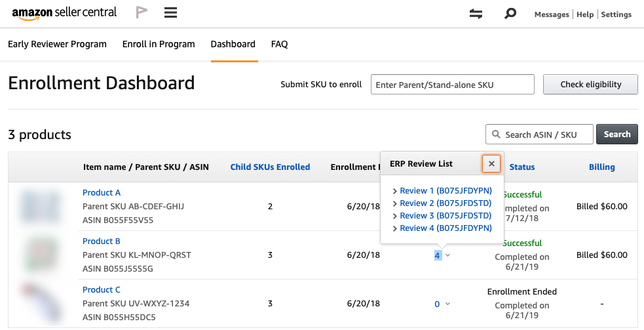Open the Product B link
This screenshot has height=330, width=644.
click(x=102, y=241)
